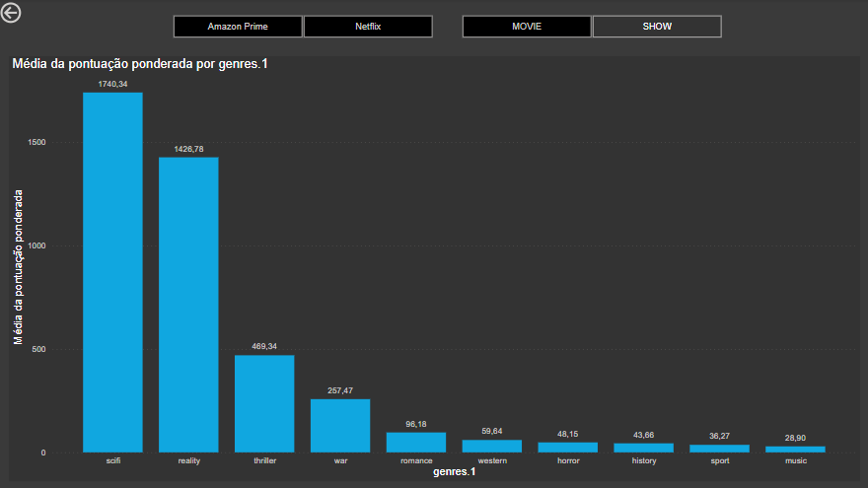Select the war bar
This screenshot has width=868, height=488.
click(340, 426)
